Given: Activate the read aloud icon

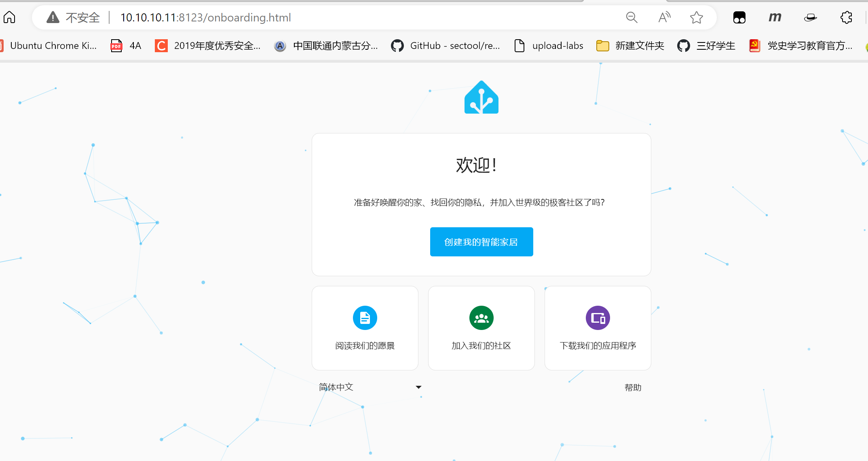Looking at the screenshot, I should pos(664,17).
